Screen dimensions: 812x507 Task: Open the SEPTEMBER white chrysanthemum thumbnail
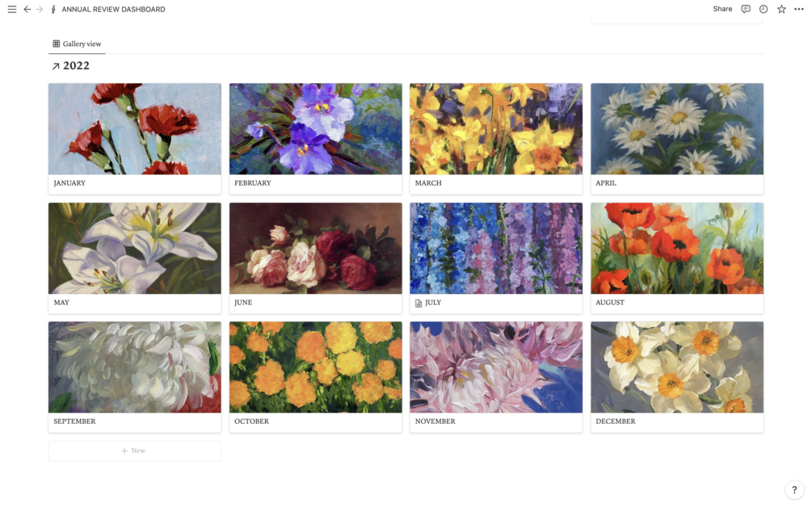(x=135, y=367)
